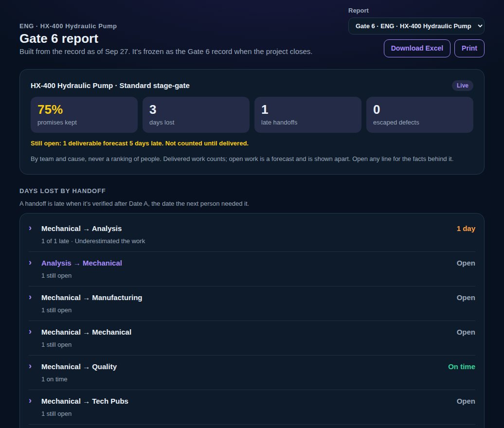Click 'Open' status on Analysis → Mechanical row
The image size is (504, 428).
(466, 263)
